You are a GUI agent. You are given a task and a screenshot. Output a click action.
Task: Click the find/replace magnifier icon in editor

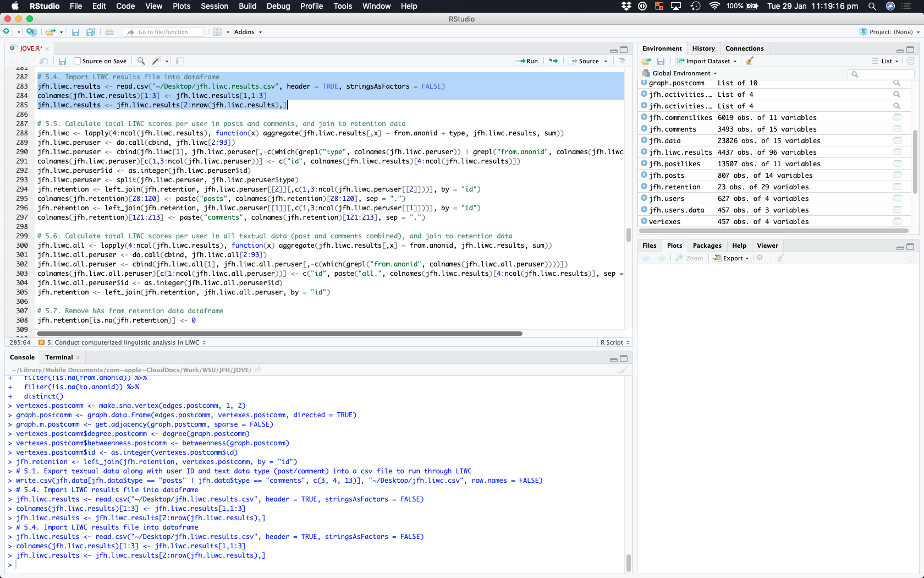[141, 61]
